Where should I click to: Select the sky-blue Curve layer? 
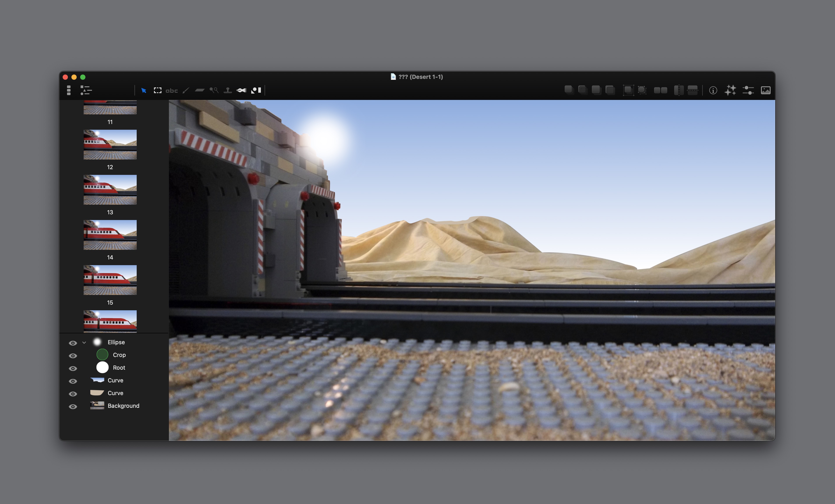tap(115, 380)
